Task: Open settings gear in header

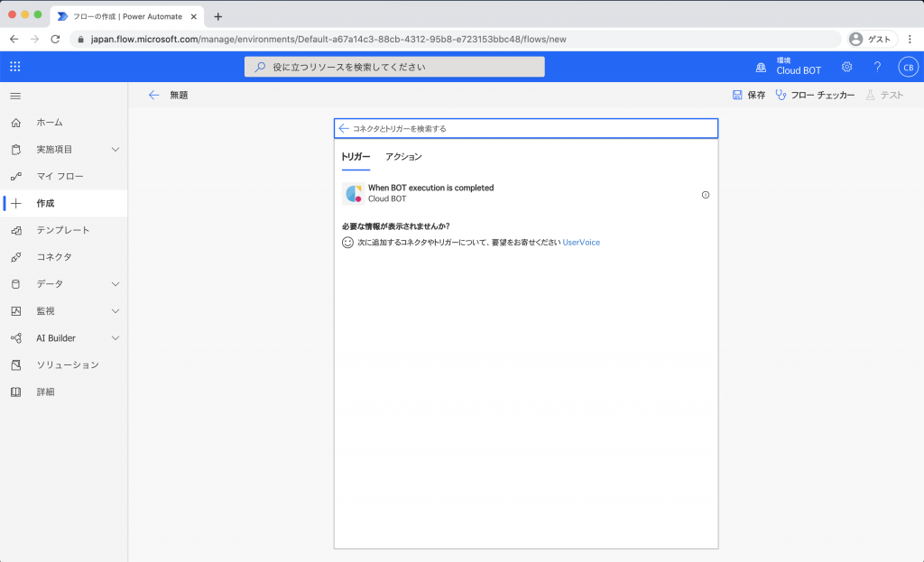Action: point(846,67)
